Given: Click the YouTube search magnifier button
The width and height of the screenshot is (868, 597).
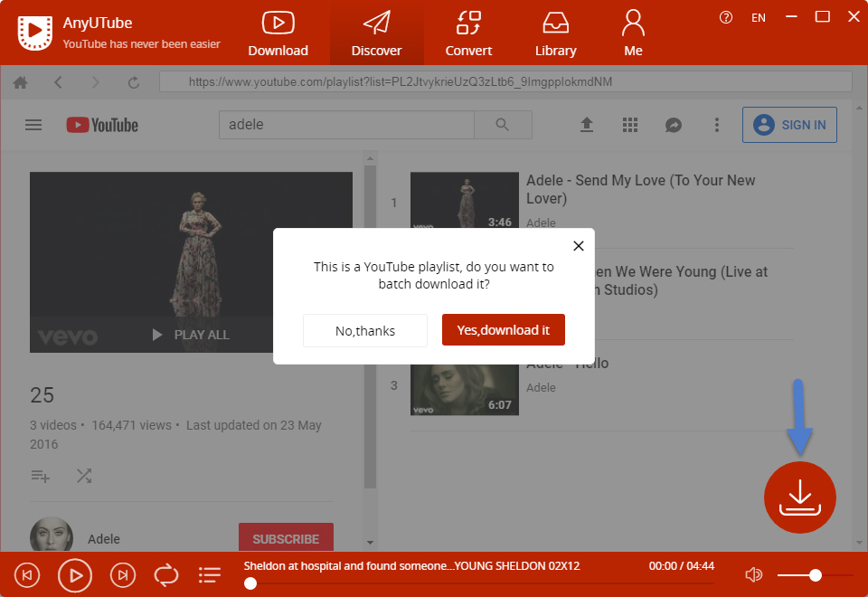Looking at the screenshot, I should pyautogui.click(x=503, y=125).
